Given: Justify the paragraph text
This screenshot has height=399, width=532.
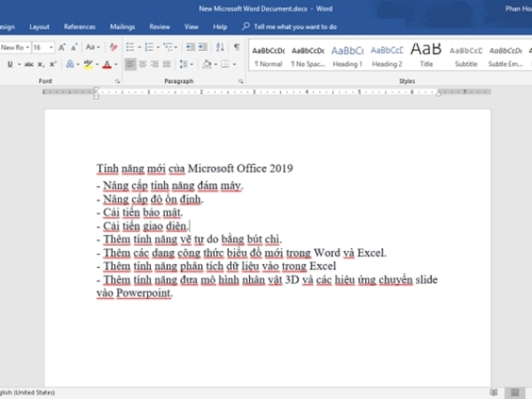Looking at the screenshot, I should click(x=166, y=65).
